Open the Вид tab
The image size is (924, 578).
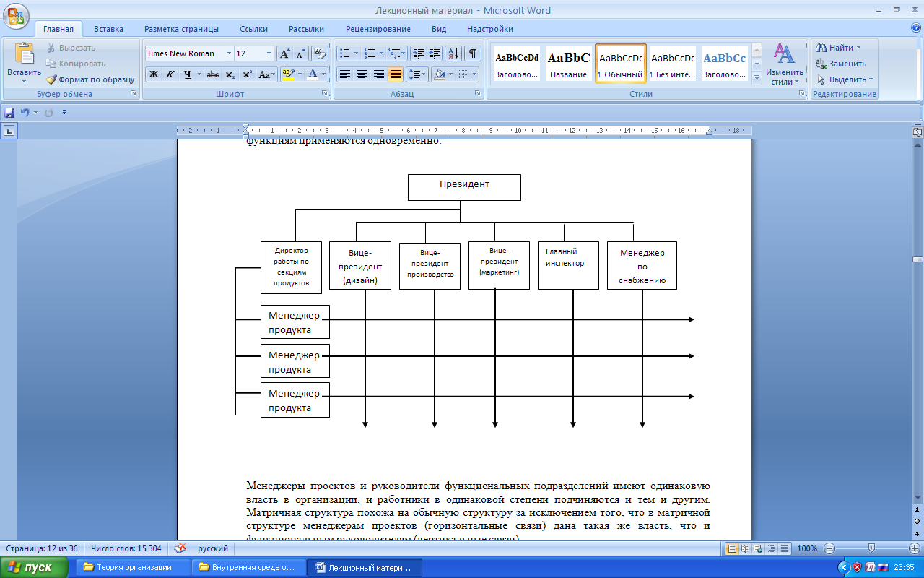(x=439, y=29)
